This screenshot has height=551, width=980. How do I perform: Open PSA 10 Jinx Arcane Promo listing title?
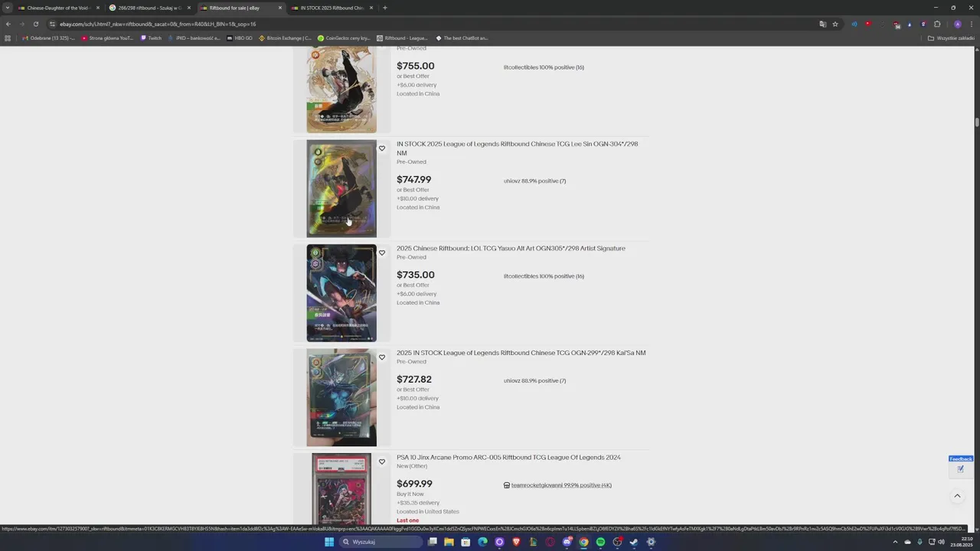click(x=508, y=457)
